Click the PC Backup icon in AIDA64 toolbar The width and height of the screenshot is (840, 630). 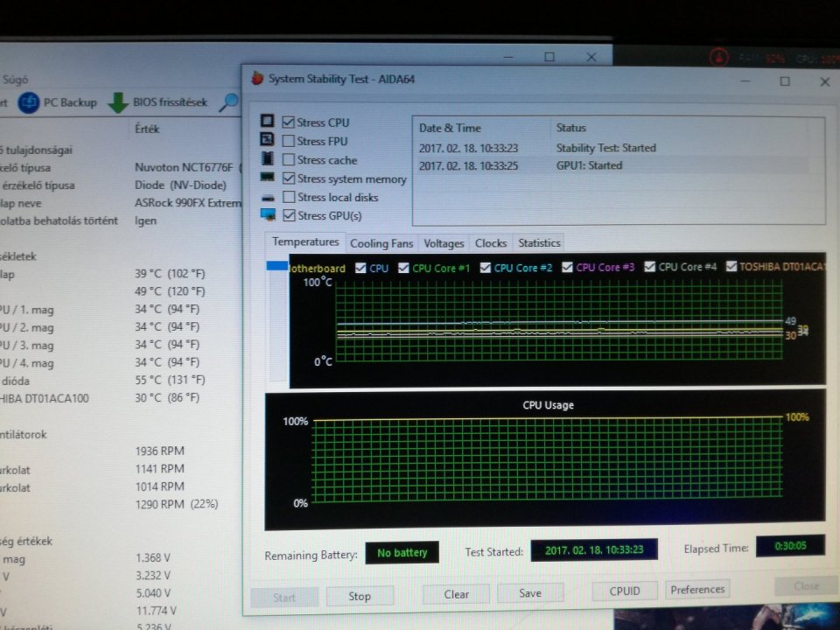coord(29,102)
